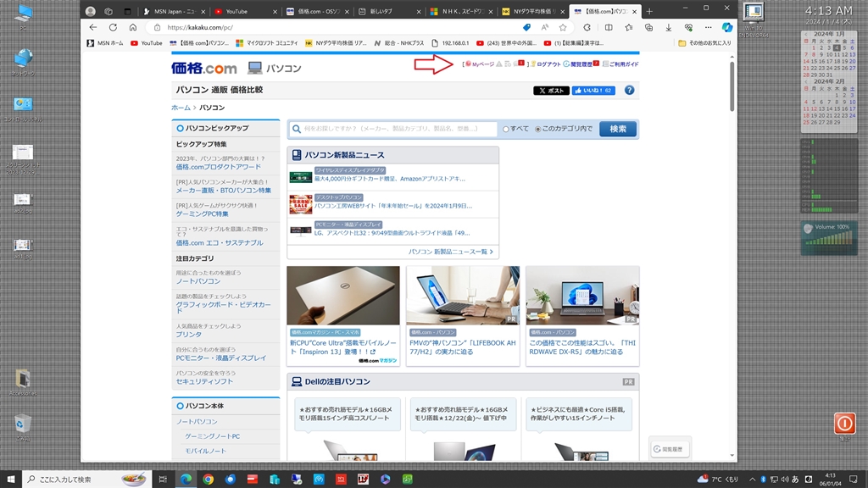The width and height of the screenshot is (868, 488).
Task: Switch to the 新しいタブ tab
Action: click(389, 11)
